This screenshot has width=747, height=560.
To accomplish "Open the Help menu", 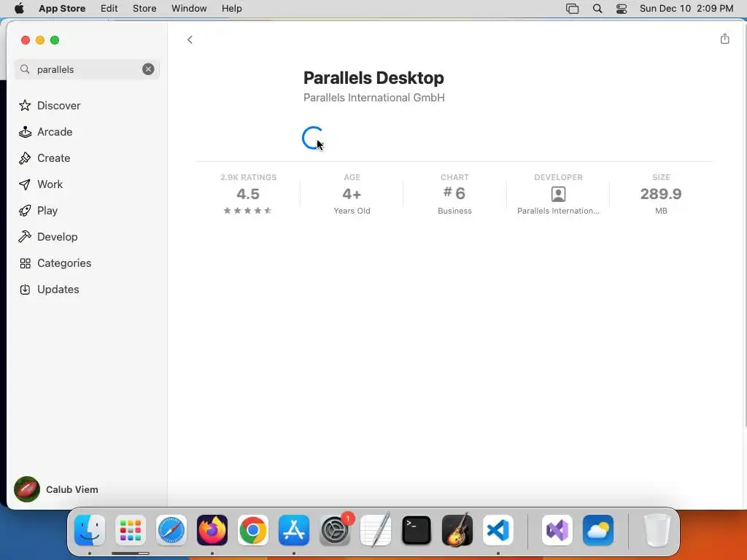I will (x=231, y=8).
